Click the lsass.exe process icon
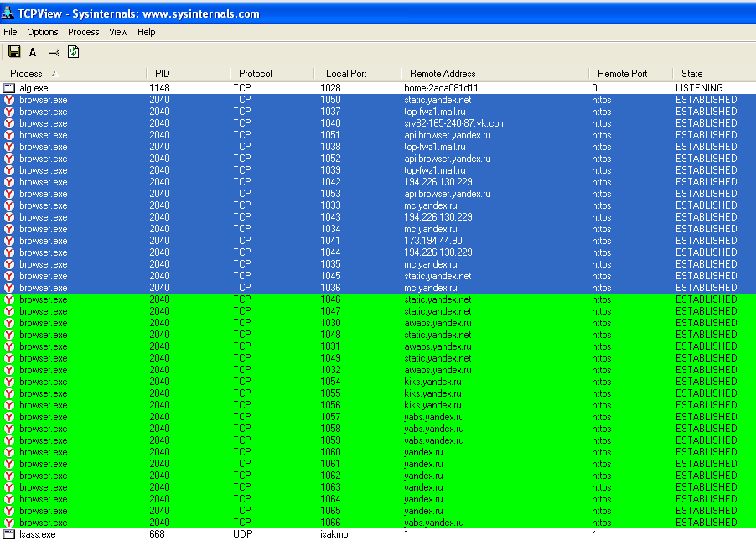This screenshot has width=756, height=541. (9, 534)
